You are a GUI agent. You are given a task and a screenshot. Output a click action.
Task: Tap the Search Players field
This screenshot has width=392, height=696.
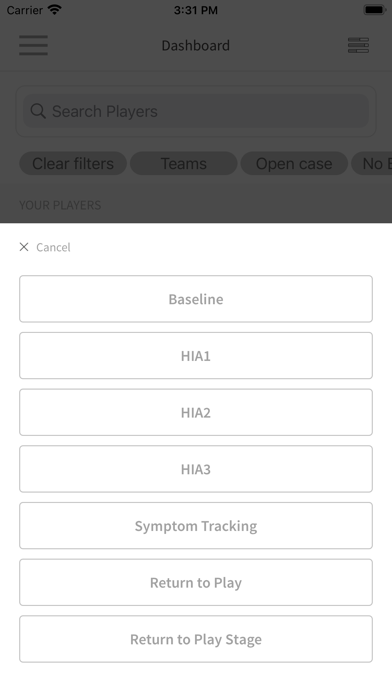(196, 111)
